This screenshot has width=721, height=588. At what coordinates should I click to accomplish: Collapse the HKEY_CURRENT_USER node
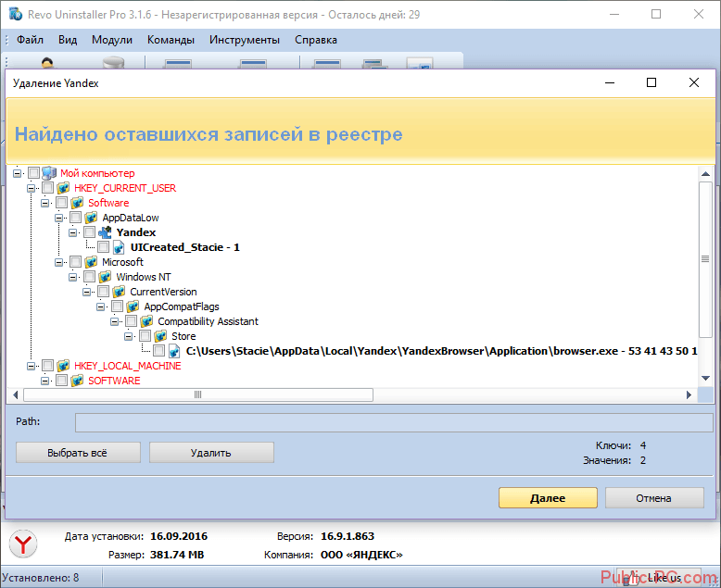31,188
